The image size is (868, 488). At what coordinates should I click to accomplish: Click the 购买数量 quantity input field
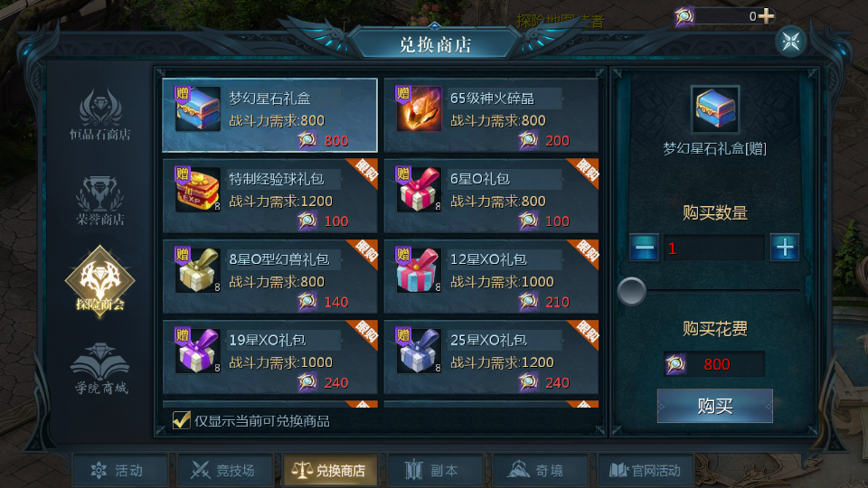[x=714, y=248]
